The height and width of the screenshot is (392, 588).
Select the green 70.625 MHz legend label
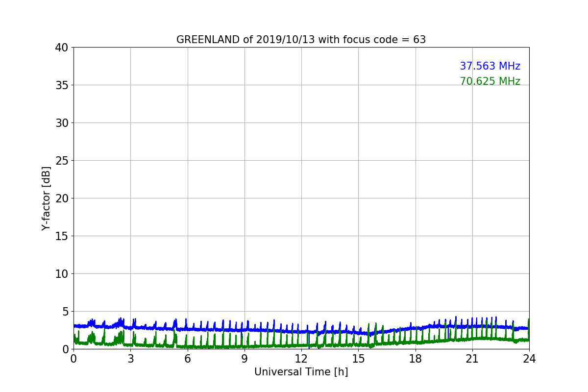pos(490,81)
